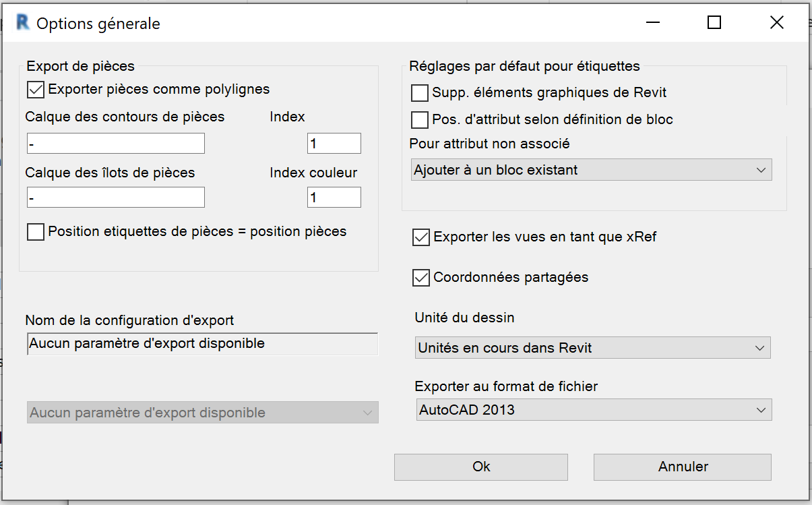Focus the Calque des îlots de pièces field
Viewport: 812px width, 505px height.
115,198
